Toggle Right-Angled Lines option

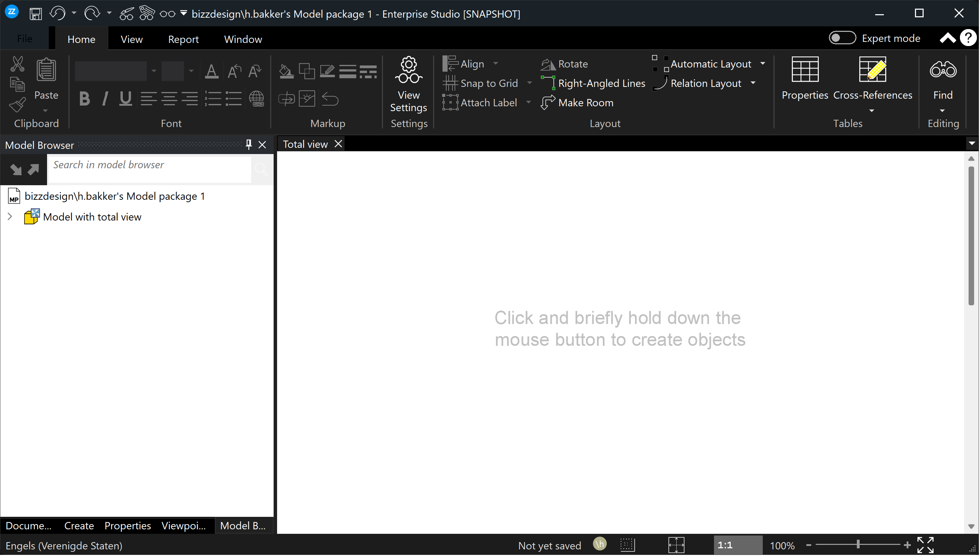(x=593, y=83)
